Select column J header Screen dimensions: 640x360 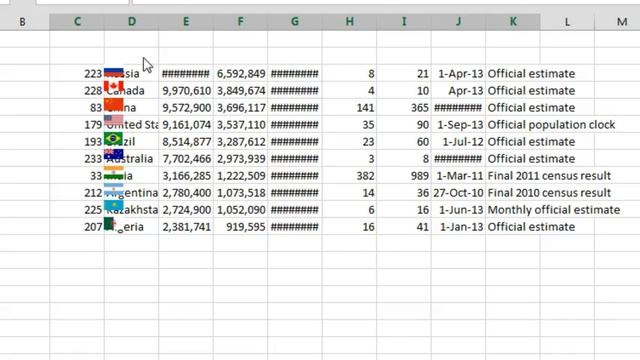tap(458, 22)
